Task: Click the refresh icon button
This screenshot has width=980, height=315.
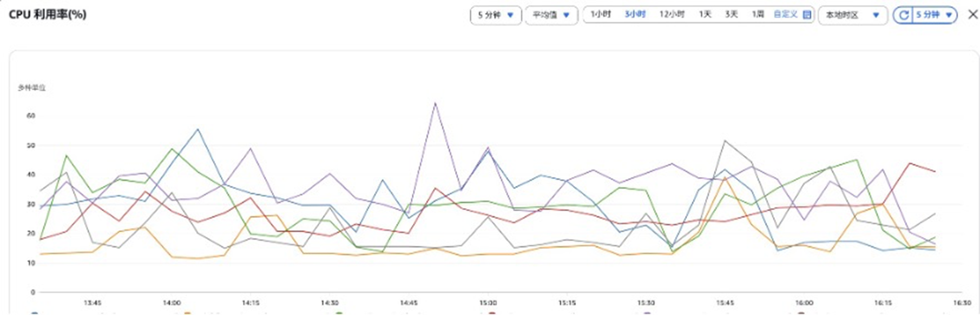Action: point(904,15)
